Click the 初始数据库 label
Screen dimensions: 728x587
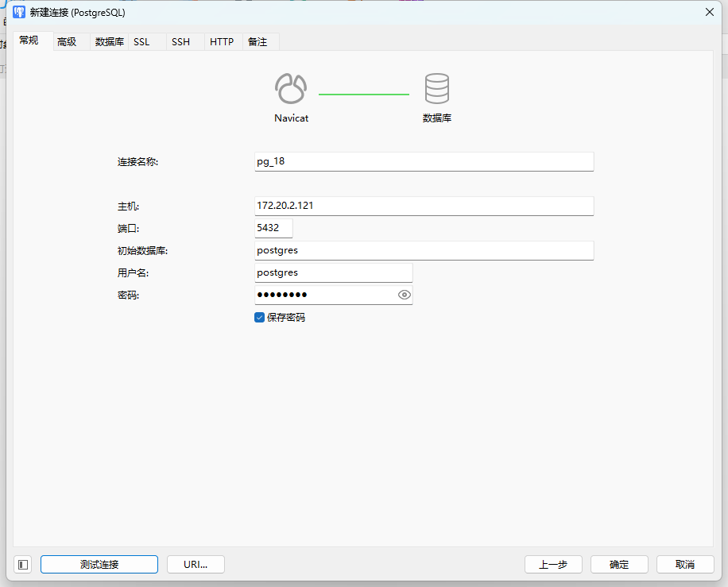tap(142, 250)
